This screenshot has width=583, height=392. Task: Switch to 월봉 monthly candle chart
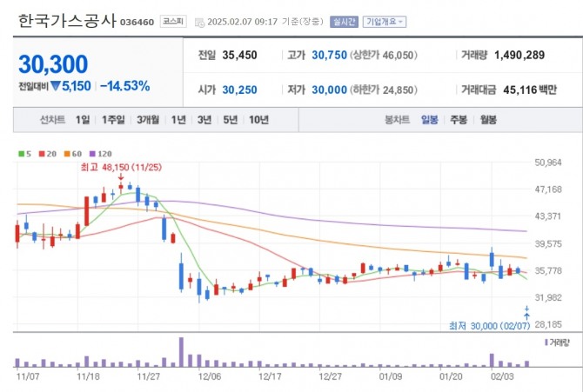pos(487,120)
